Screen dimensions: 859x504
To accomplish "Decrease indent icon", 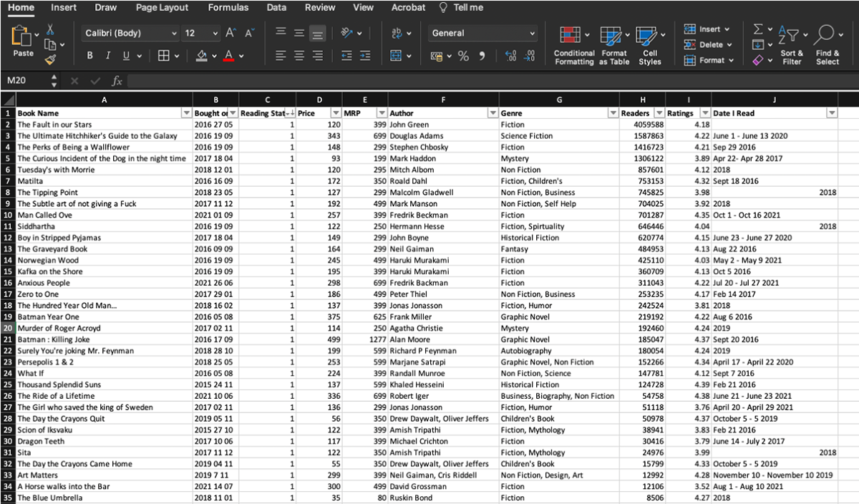I will coord(346,56).
